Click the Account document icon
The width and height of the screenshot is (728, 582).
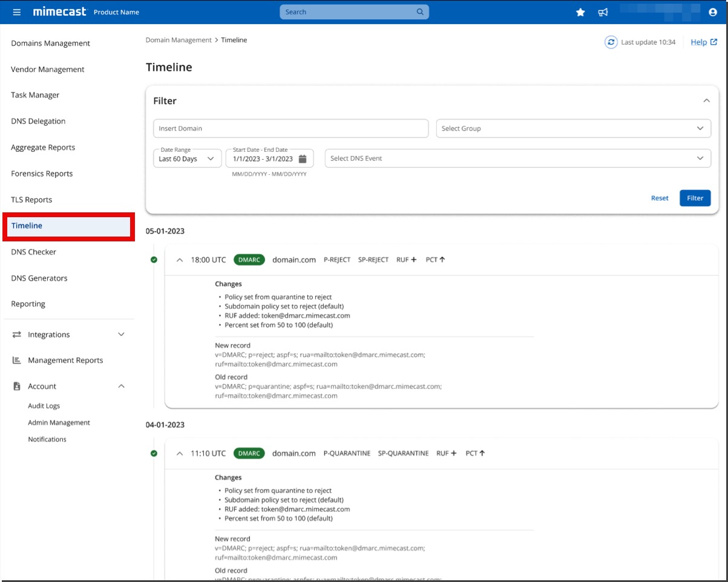click(17, 386)
